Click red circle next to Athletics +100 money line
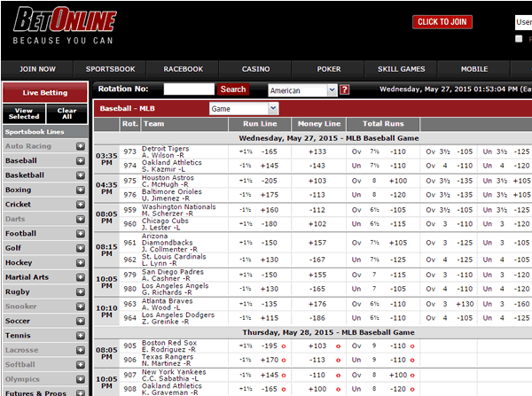 [338, 390]
